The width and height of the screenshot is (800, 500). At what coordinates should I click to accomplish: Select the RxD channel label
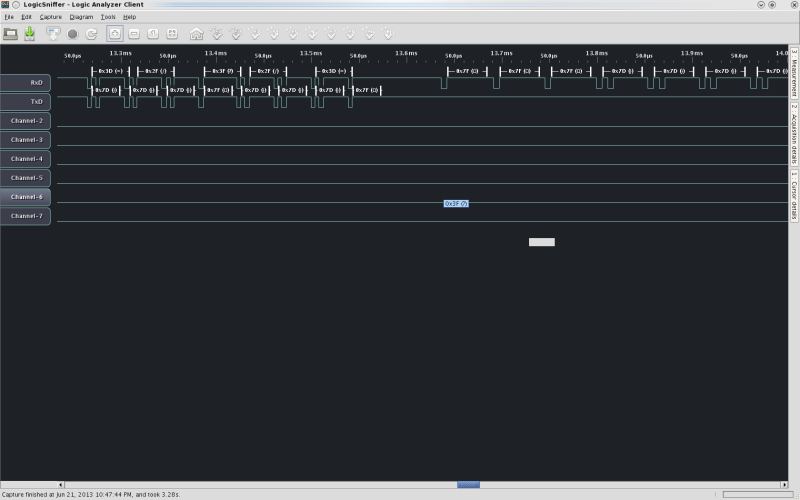coord(25,83)
